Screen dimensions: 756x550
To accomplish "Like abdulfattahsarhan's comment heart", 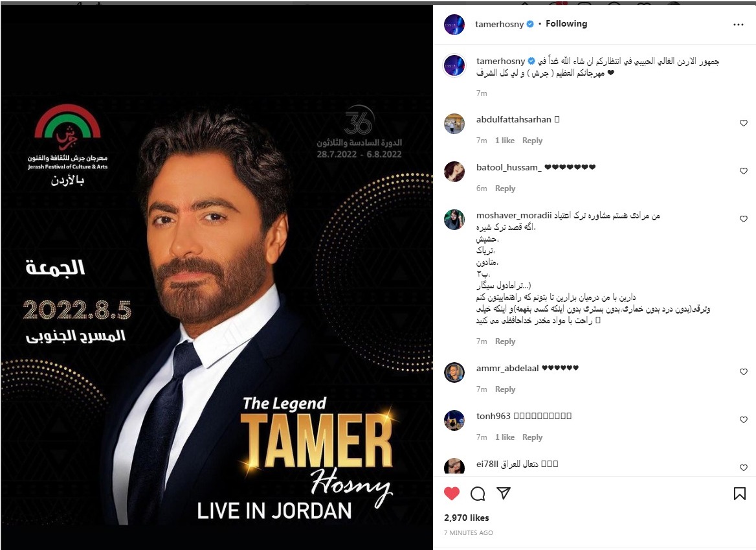I will (x=744, y=123).
